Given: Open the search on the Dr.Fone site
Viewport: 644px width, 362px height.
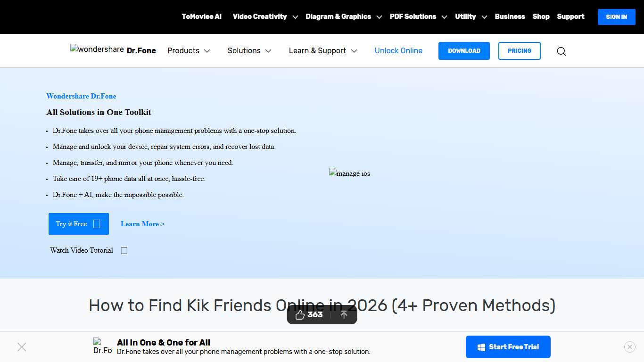Looking at the screenshot, I should pyautogui.click(x=561, y=51).
